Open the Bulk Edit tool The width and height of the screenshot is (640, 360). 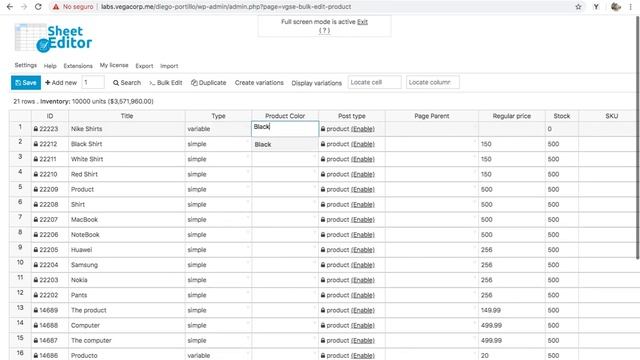coord(166,83)
